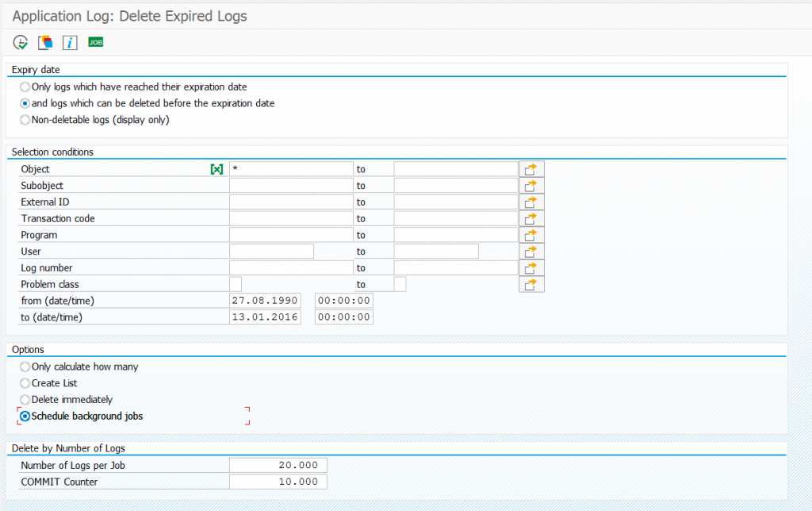The width and height of the screenshot is (812, 511).
Task: Click the multiple selection toolbar icon
Action: (45, 42)
